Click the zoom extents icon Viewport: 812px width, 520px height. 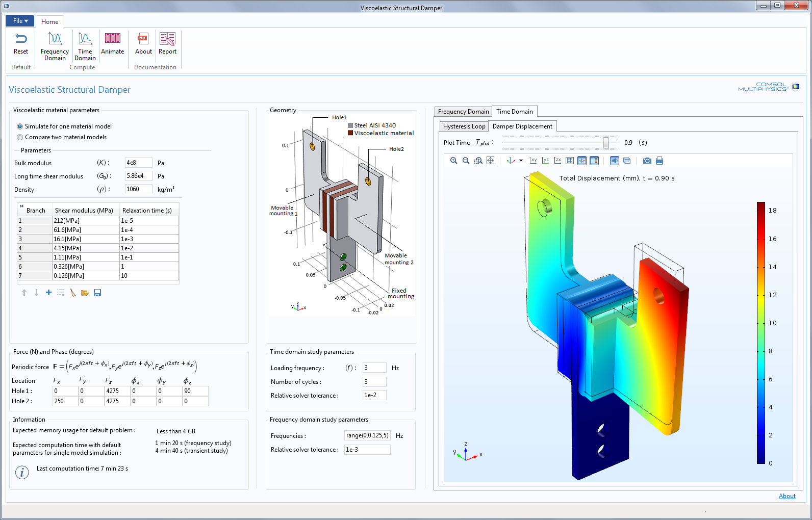tap(490, 161)
